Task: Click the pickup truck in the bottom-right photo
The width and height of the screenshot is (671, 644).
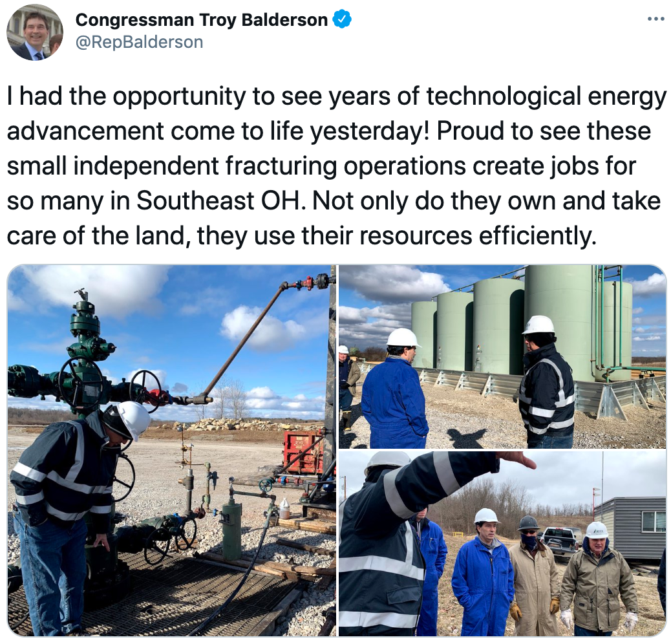Action: pyautogui.click(x=560, y=542)
